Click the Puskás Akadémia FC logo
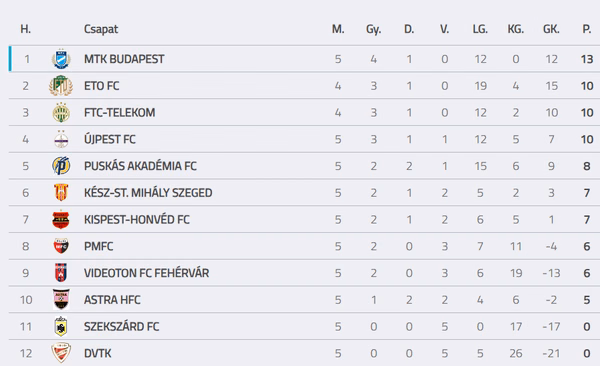The width and height of the screenshot is (600, 366). (x=61, y=166)
